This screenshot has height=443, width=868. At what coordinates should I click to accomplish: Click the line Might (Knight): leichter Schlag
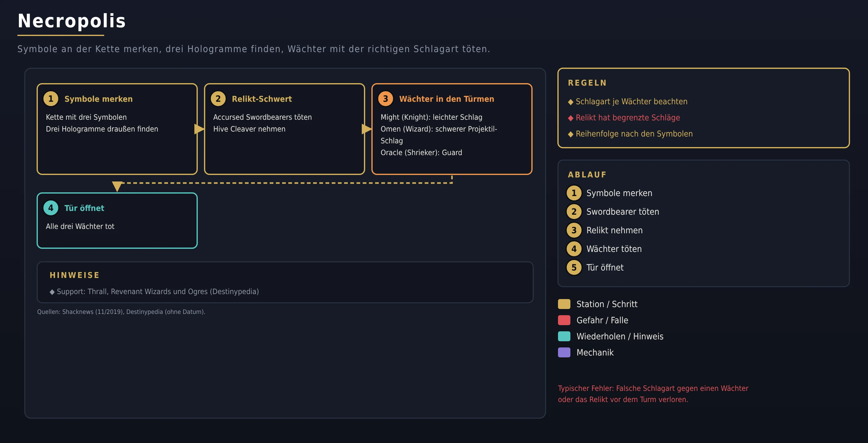(x=431, y=117)
